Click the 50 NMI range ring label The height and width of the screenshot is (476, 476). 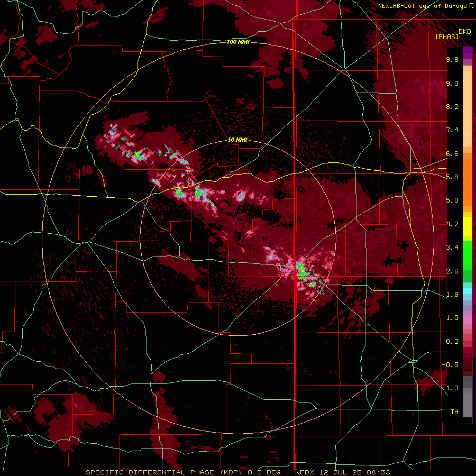237,140
